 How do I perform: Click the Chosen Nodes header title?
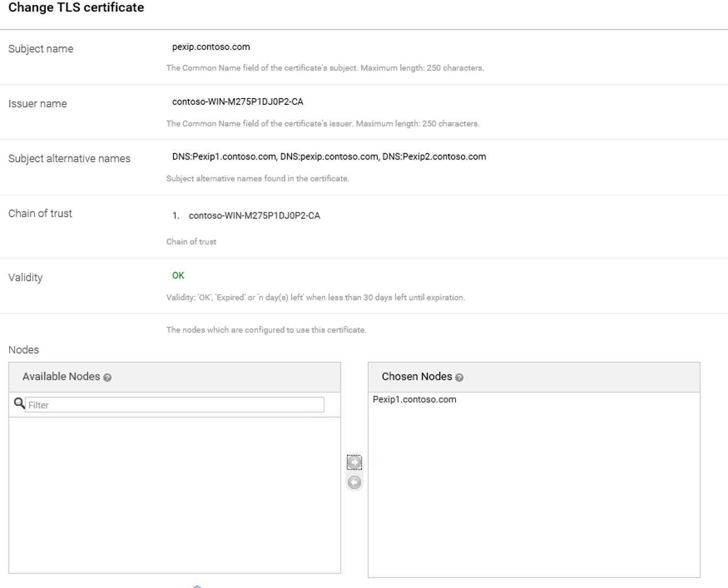[x=417, y=377]
